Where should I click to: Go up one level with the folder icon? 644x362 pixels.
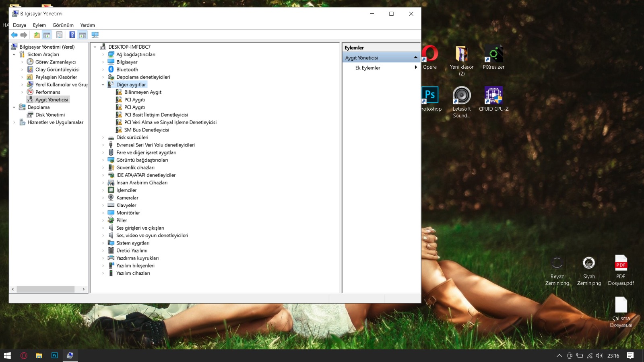pyautogui.click(x=37, y=35)
